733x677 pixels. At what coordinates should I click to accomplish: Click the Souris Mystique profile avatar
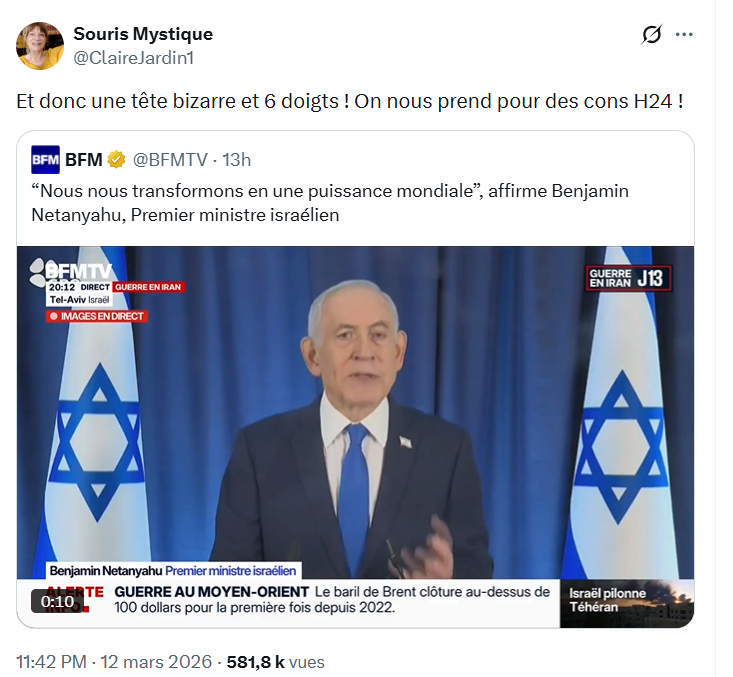click(x=40, y=45)
